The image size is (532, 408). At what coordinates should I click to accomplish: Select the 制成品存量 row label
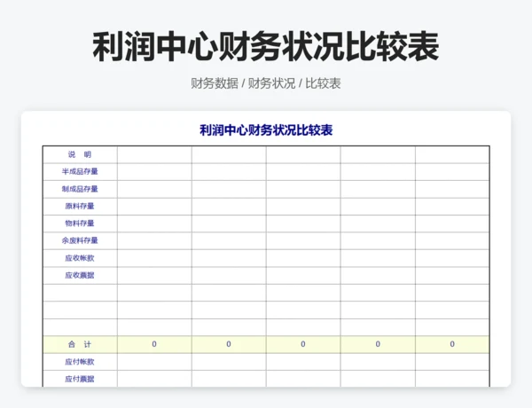(80, 189)
